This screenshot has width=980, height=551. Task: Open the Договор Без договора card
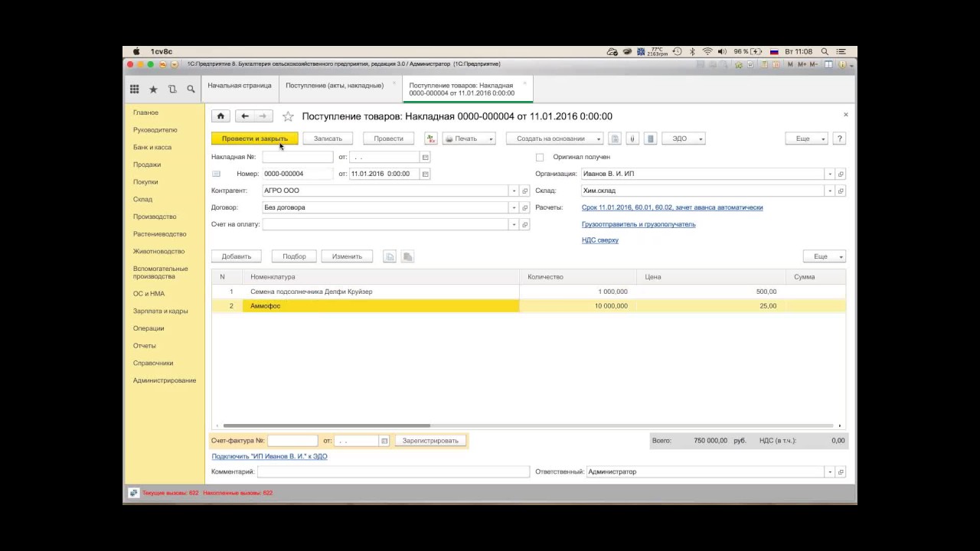(525, 207)
